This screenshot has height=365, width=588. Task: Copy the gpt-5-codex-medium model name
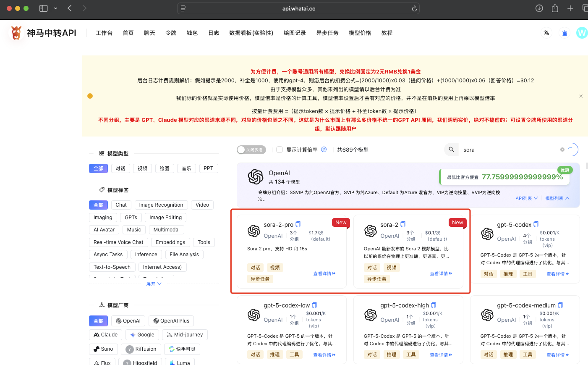560,305
